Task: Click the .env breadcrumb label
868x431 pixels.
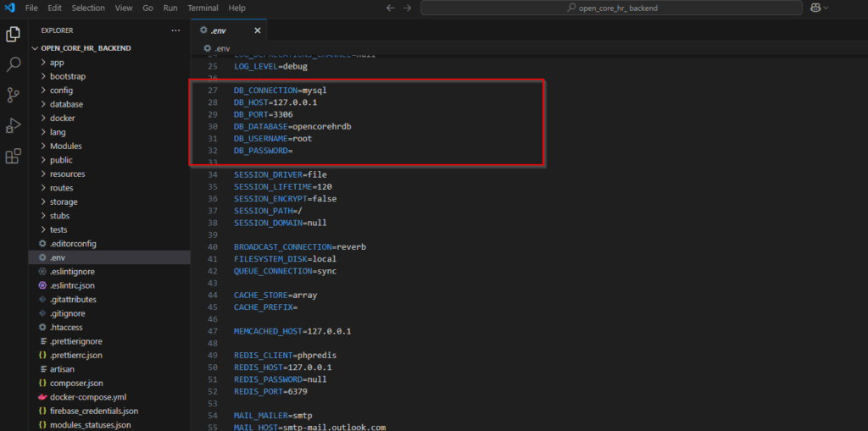Action: (222, 48)
